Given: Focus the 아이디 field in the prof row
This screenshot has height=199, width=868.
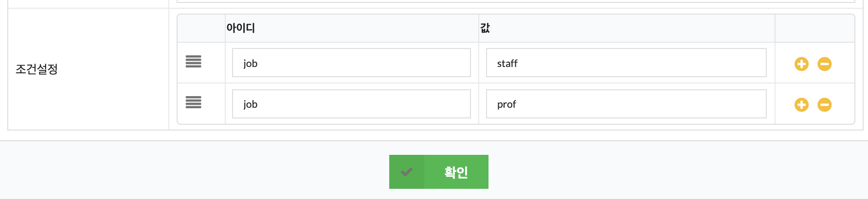Looking at the screenshot, I should [351, 103].
